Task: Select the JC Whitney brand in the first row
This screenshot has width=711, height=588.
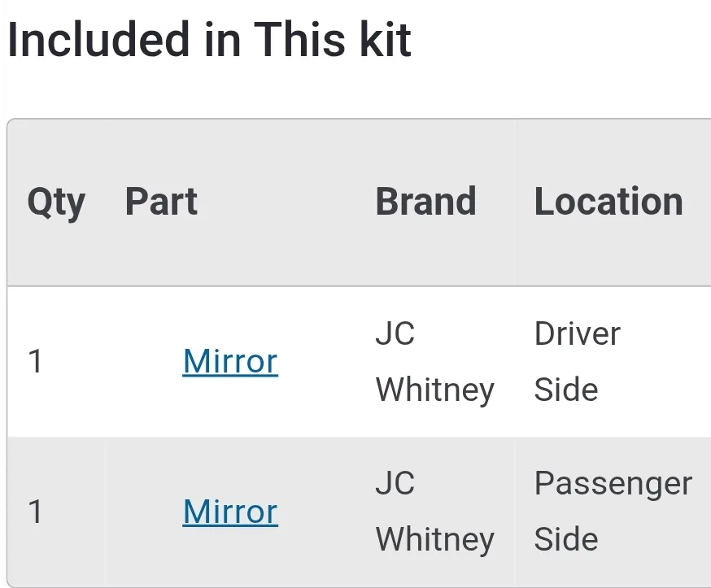Action: pos(435,361)
